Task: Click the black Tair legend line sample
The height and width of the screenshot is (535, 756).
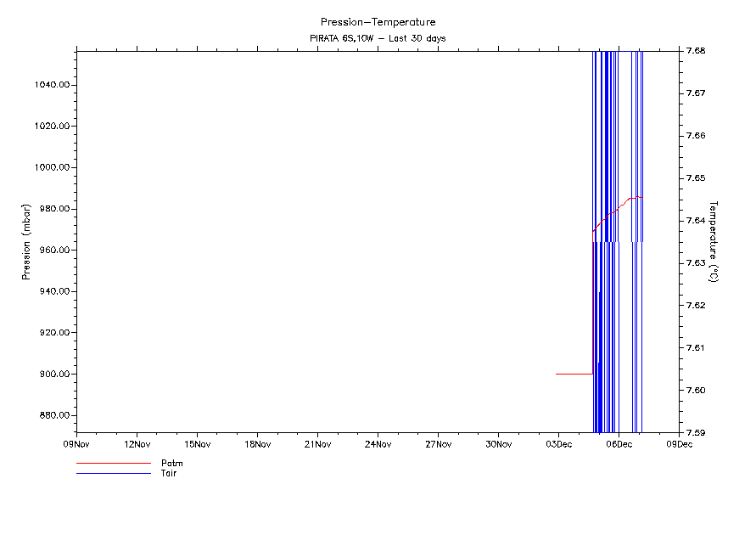Action: pos(113,473)
